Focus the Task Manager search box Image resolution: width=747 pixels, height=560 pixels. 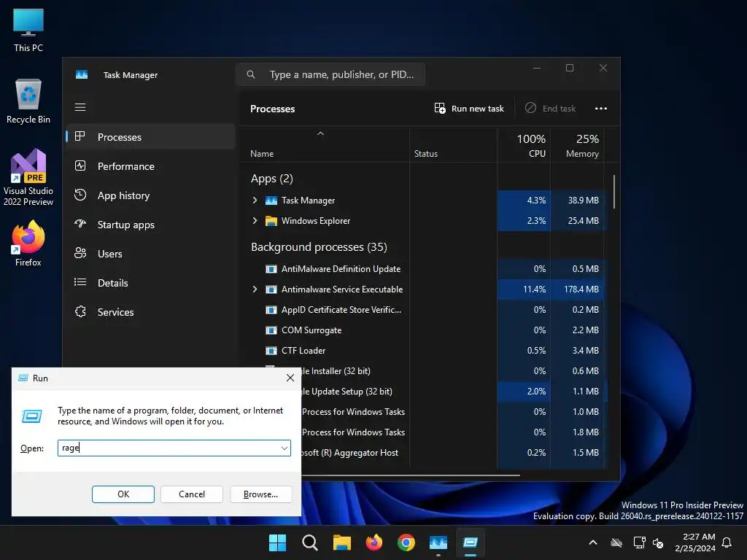pyautogui.click(x=330, y=74)
